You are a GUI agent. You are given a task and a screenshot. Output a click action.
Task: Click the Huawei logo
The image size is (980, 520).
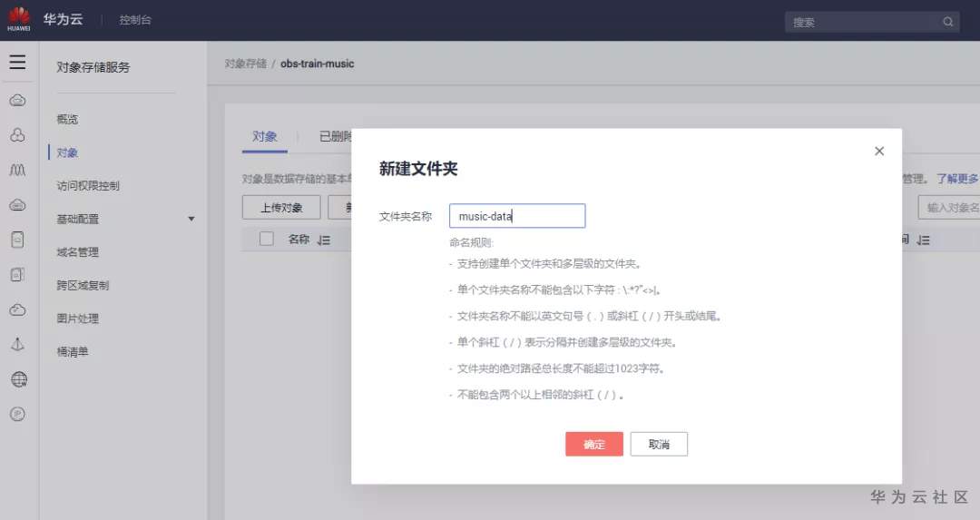pos(19,19)
